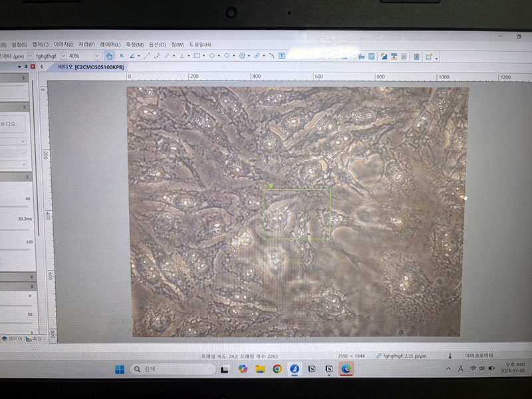Switch to the 레이어 panel tab
The width and height of the screenshot is (532, 399).
pos(12,338)
